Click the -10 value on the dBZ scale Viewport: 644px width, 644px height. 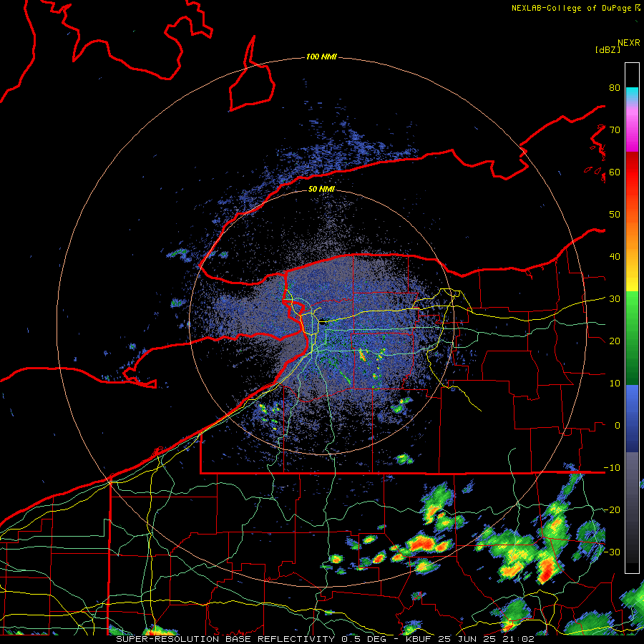tap(612, 468)
